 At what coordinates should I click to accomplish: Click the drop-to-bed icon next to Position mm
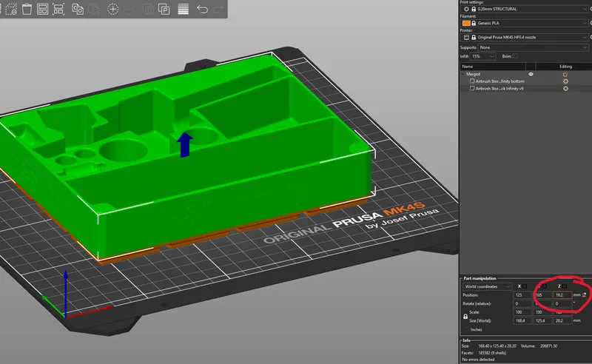[585, 294]
